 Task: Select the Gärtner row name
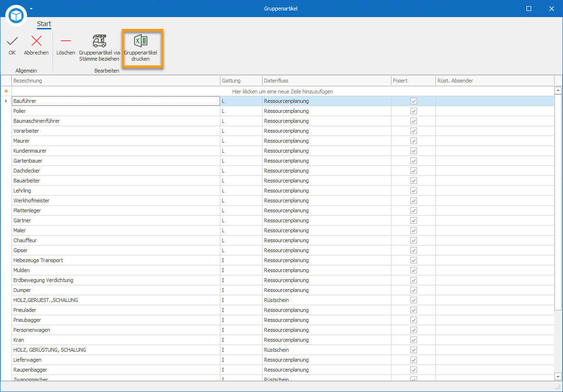22,220
